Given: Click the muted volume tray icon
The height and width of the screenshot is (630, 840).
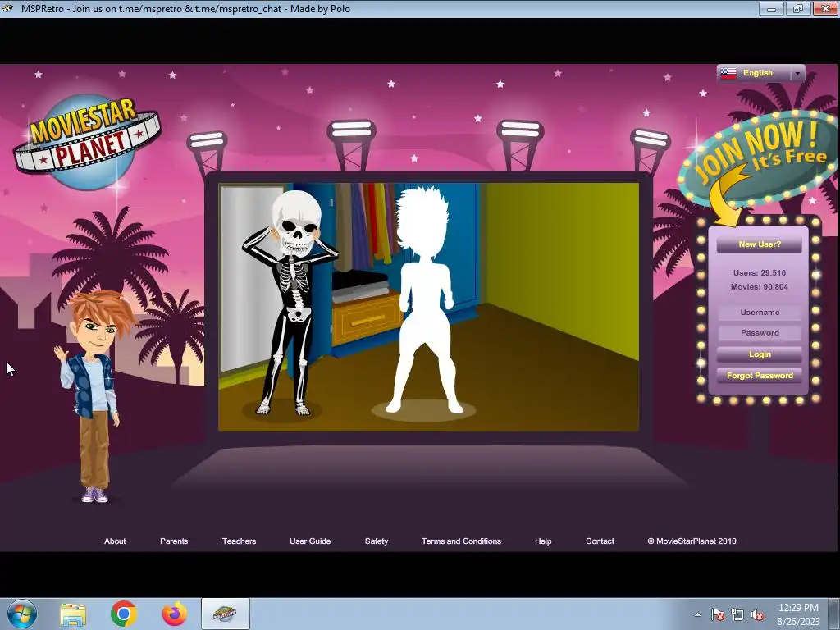Looking at the screenshot, I should click(757, 614).
